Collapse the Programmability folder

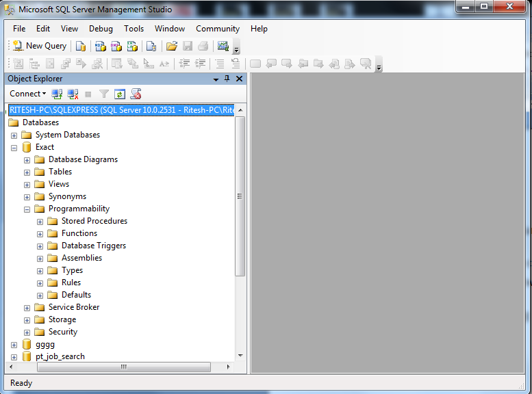point(27,209)
